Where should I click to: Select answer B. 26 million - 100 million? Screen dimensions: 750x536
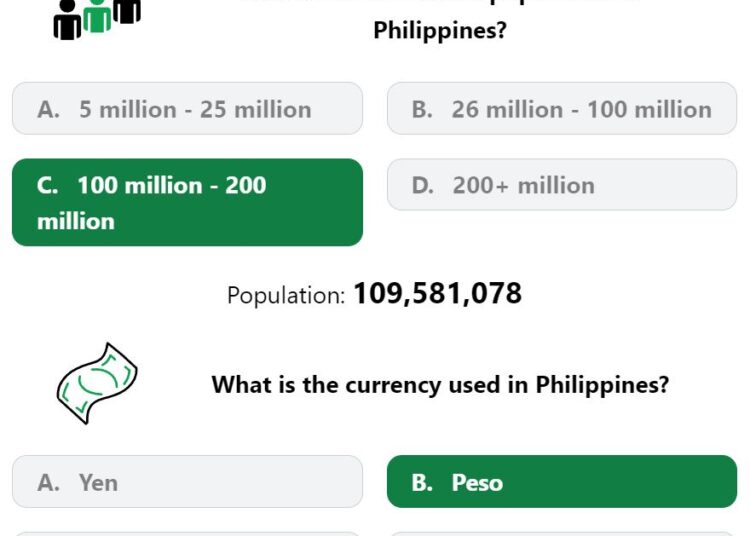562,109
